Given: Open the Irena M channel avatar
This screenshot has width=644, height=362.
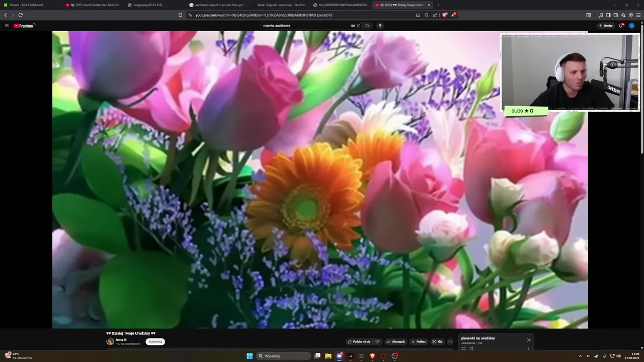Looking at the screenshot, I should click(110, 341).
